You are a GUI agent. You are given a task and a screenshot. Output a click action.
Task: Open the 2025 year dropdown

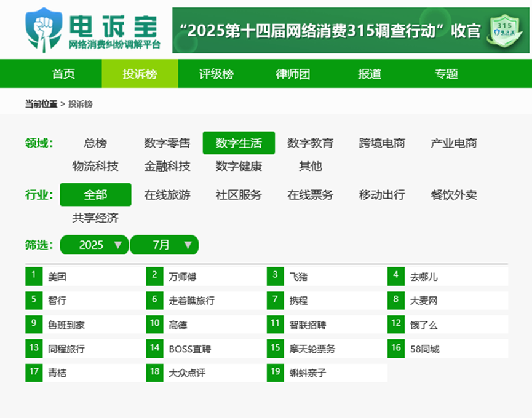(x=94, y=245)
